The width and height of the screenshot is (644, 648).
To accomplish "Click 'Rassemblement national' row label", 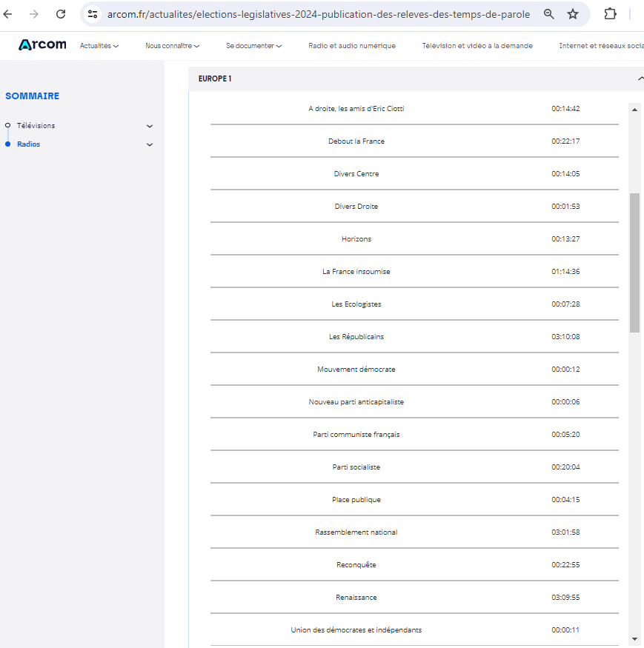I will [x=356, y=532].
